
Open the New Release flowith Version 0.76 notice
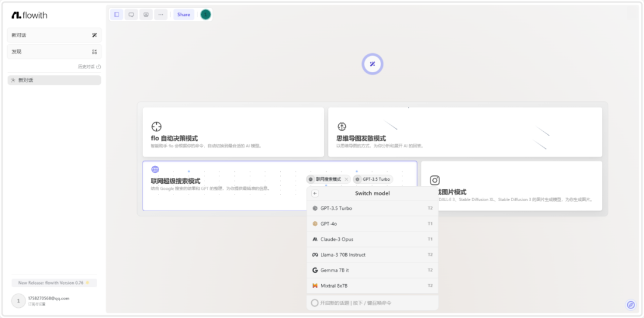[54, 283]
